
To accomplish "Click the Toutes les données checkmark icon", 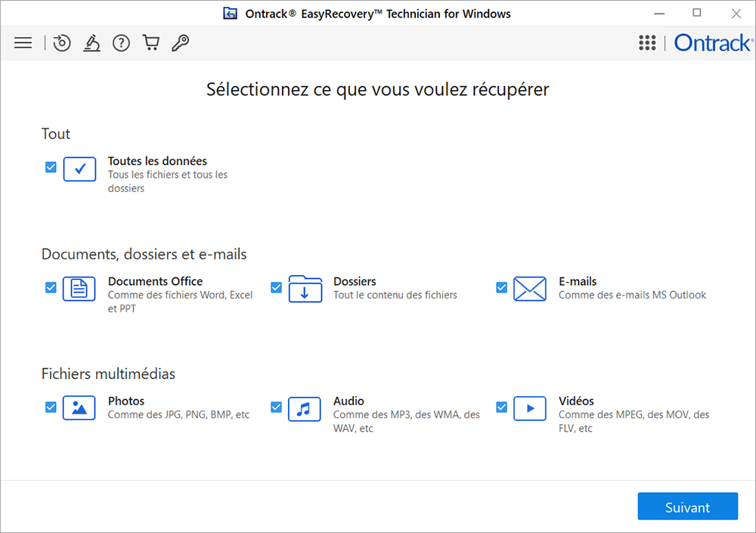I will (x=79, y=169).
